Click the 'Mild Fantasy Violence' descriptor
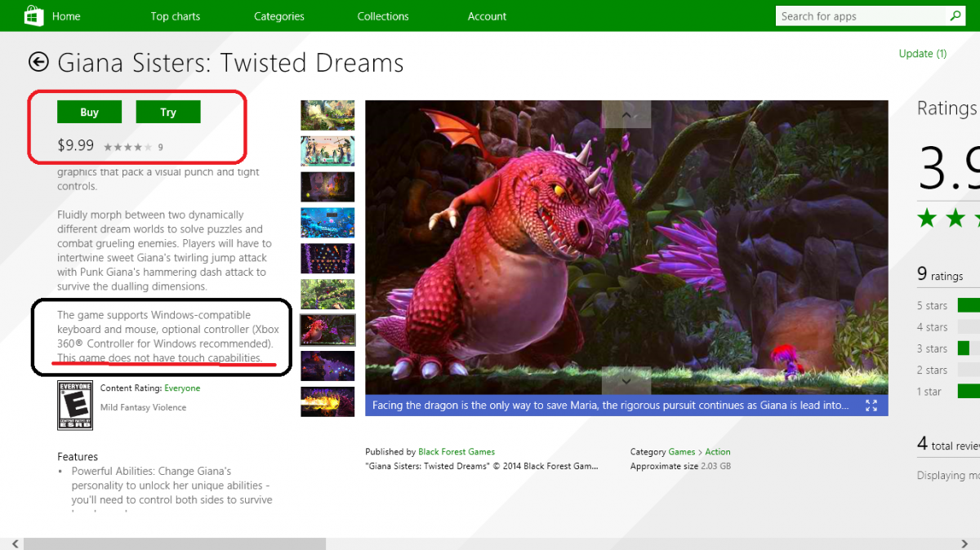The height and width of the screenshot is (550, 980). click(143, 407)
